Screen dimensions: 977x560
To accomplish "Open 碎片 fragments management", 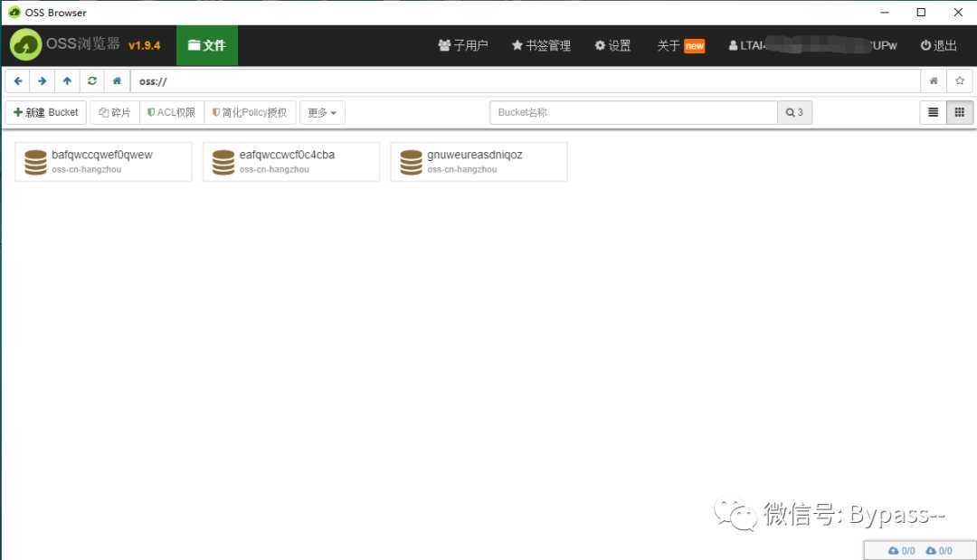I will pyautogui.click(x=115, y=112).
